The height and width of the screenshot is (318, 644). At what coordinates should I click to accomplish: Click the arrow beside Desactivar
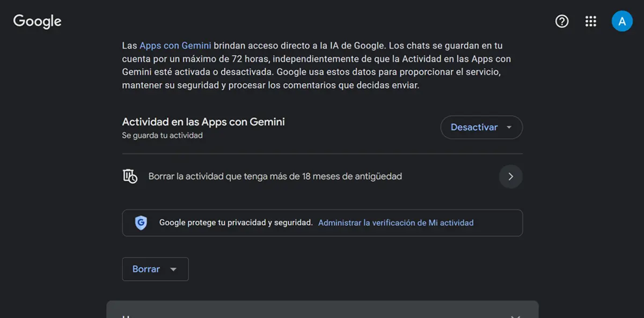509,128
